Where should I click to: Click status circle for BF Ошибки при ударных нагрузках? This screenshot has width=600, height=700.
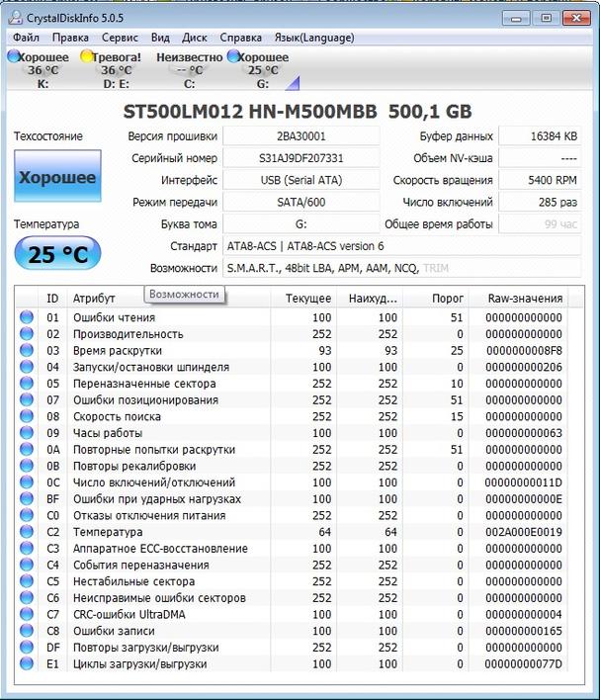[x=27, y=498]
